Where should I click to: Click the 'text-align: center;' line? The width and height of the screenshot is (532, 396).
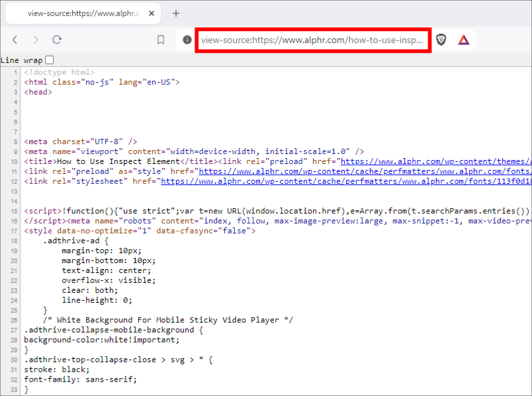(x=107, y=270)
